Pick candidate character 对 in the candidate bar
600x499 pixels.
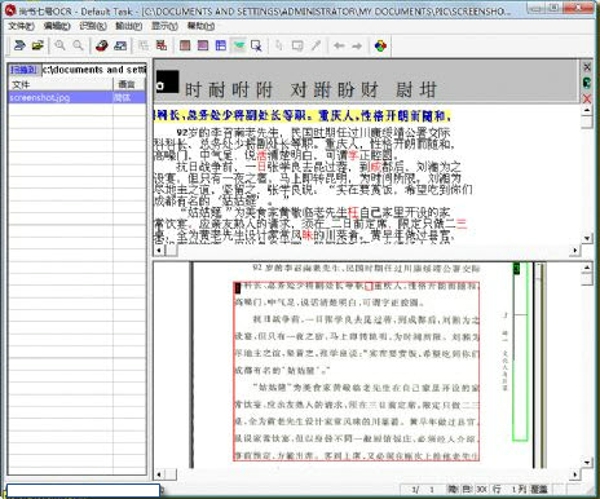[297, 87]
